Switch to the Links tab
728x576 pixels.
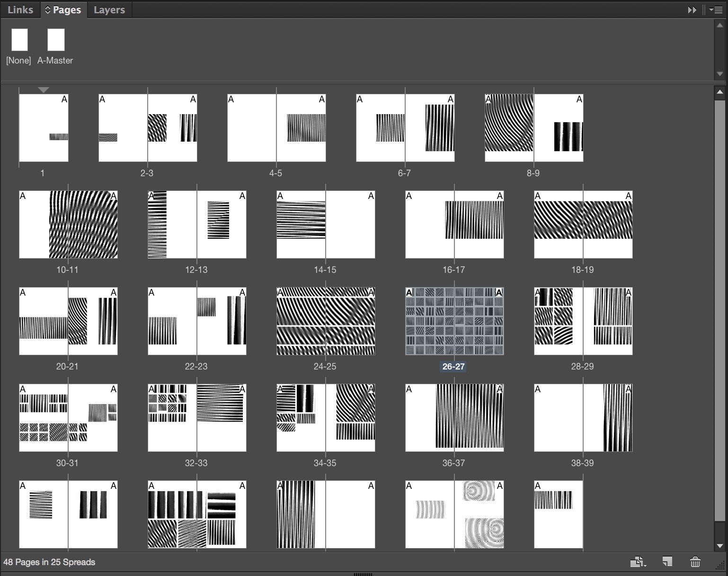[20, 9]
